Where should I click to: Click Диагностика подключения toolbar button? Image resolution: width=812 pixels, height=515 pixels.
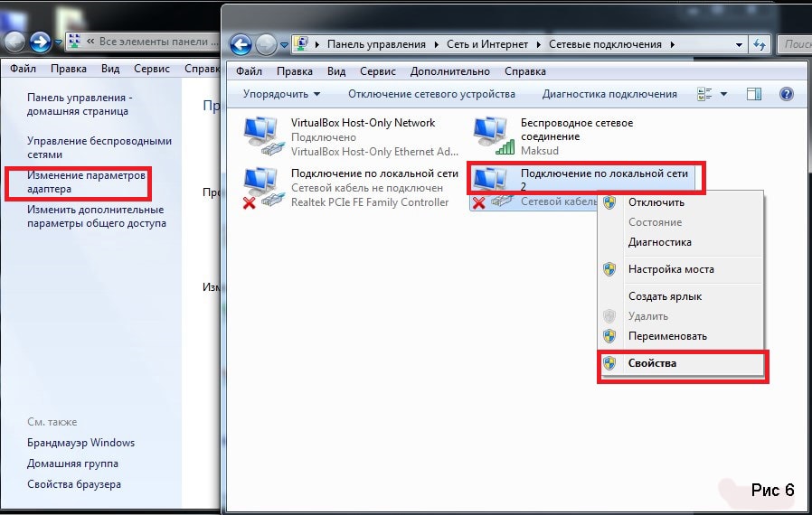609,94
